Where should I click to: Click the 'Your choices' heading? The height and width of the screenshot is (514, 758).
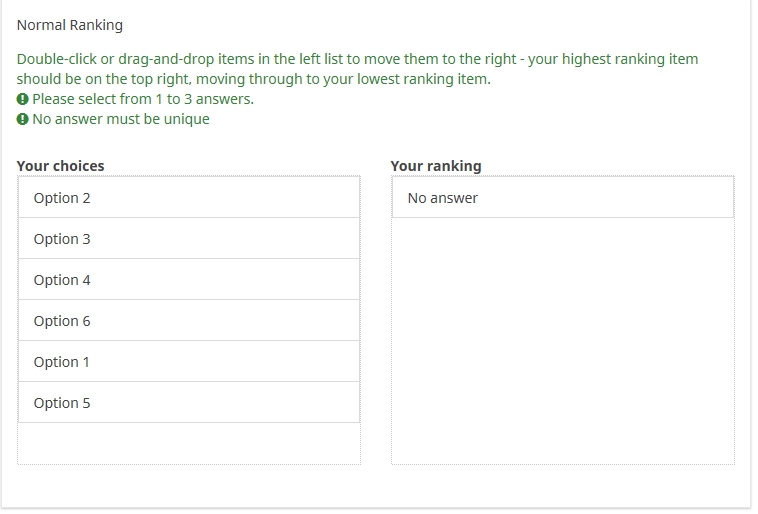61,166
